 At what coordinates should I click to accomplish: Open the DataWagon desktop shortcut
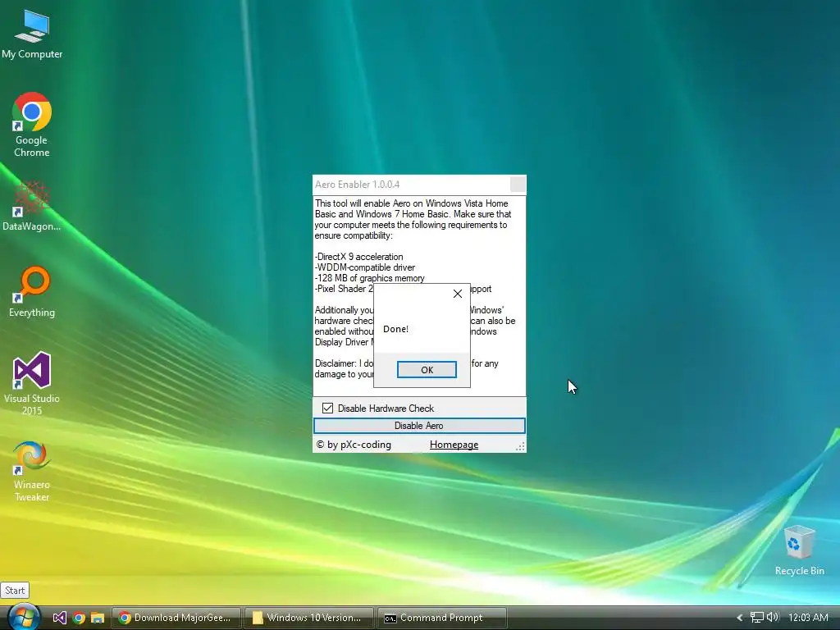point(32,206)
